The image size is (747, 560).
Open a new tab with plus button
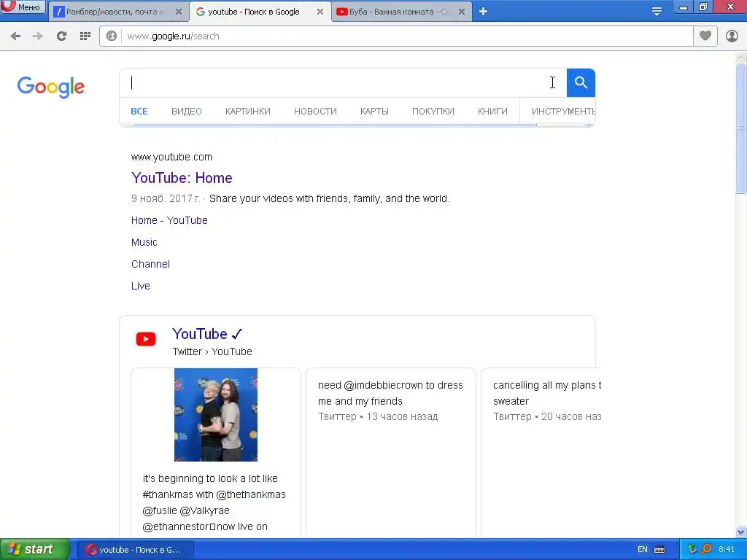[483, 12]
